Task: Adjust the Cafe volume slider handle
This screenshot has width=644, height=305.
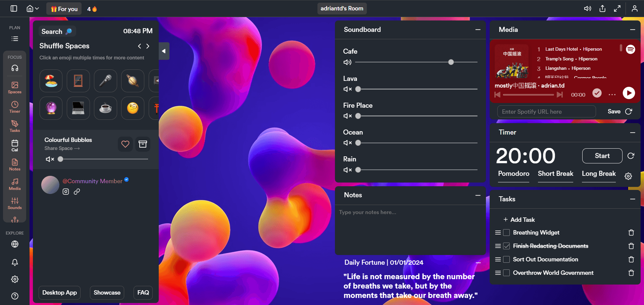Action: (x=451, y=62)
